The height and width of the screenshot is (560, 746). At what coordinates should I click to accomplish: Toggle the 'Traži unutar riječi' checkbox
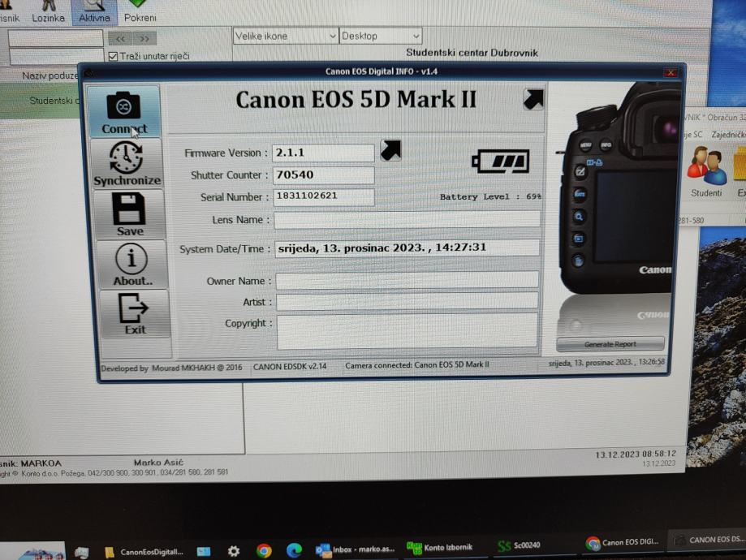113,56
